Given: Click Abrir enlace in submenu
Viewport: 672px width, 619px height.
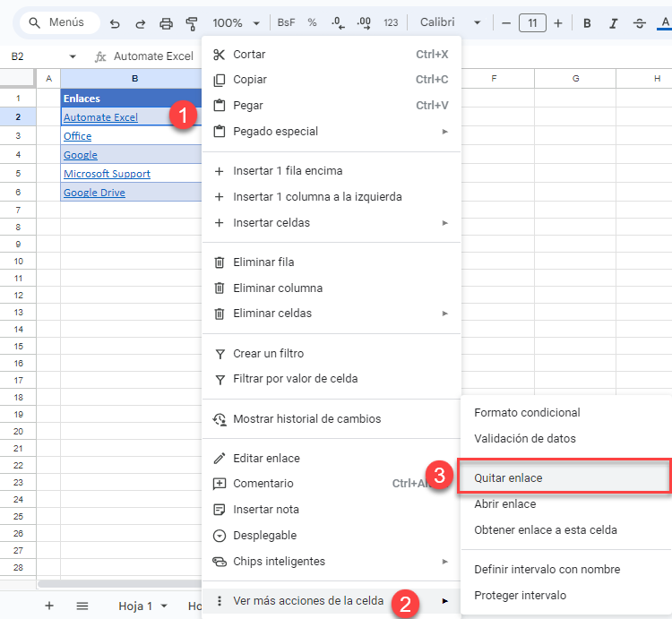Looking at the screenshot, I should pos(566,504).
